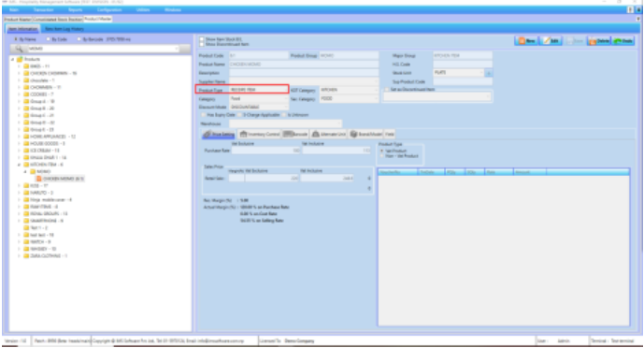Switch to the Consolidated Stock tab
The width and height of the screenshot is (644, 348).
click(x=58, y=20)
